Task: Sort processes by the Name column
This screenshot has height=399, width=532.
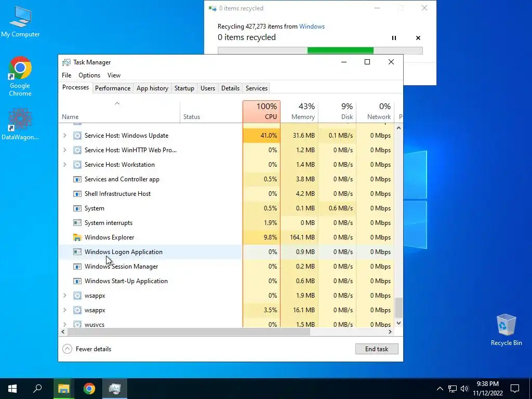Action: (119, 112)
